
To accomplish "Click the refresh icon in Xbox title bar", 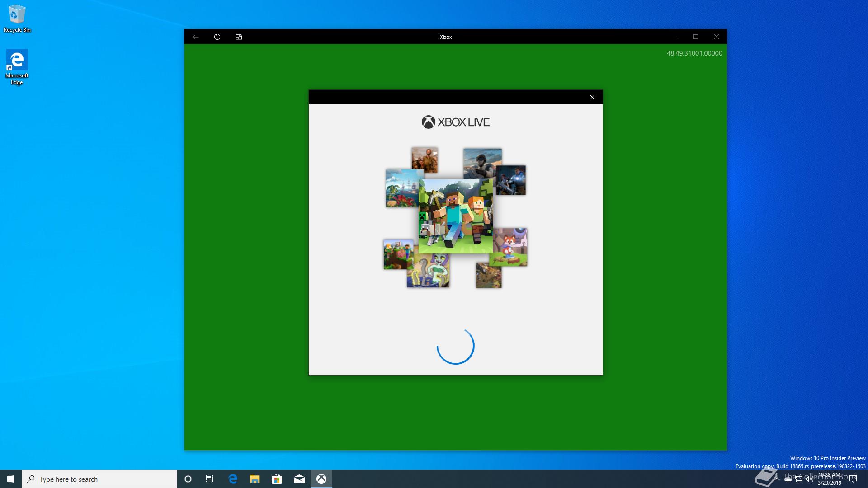I will pyautogui.click(x=217, y=37).
